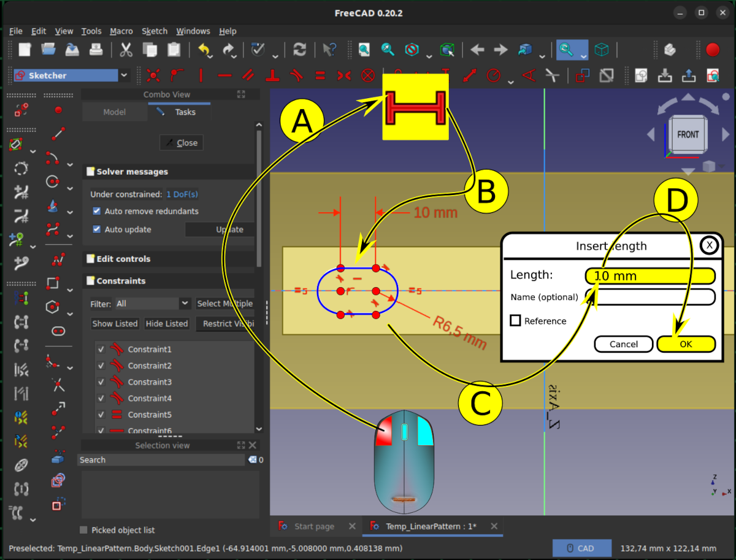Toggle Auto remove redundants checkbox
The width and height of the screenshot is (736, 560).
pyautogui.click(x=97, y=211)
